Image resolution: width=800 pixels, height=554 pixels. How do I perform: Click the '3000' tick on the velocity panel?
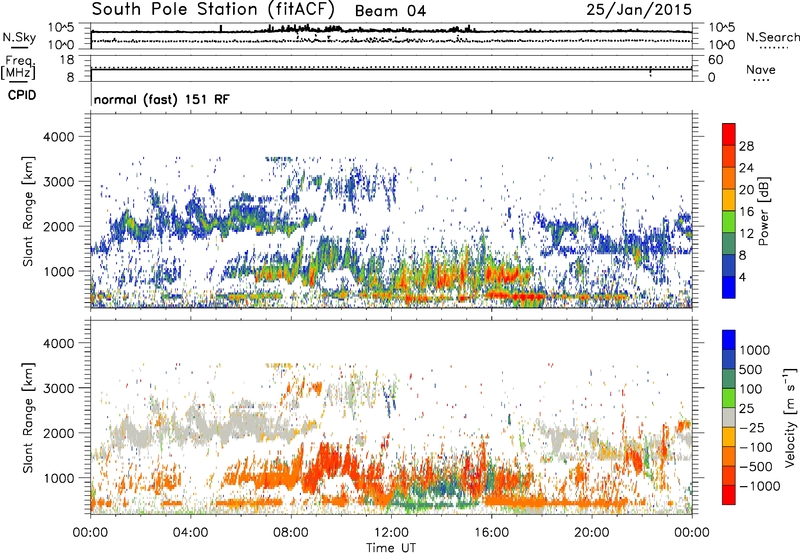tap(58, 389)
